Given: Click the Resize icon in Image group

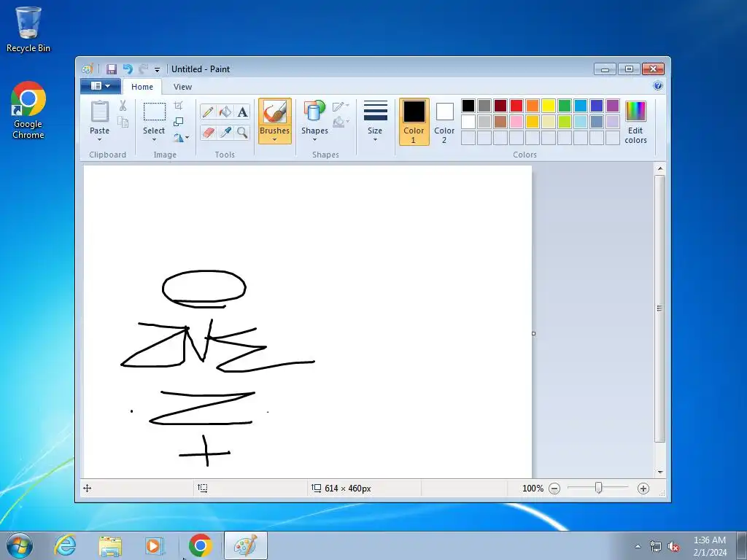Looking at the screenshot, I should click(178, 122).
